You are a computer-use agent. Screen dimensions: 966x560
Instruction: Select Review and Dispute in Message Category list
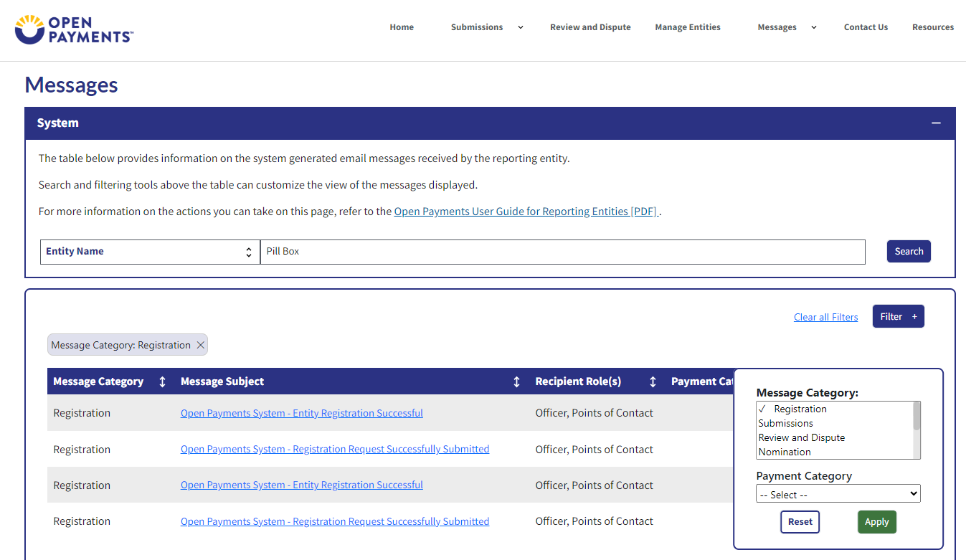(801, 437)
